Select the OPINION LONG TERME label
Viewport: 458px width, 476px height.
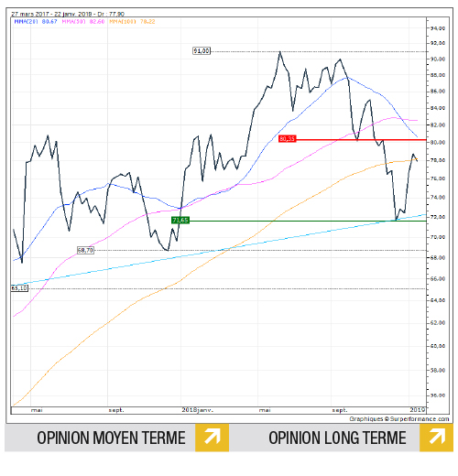pos(337,438)
